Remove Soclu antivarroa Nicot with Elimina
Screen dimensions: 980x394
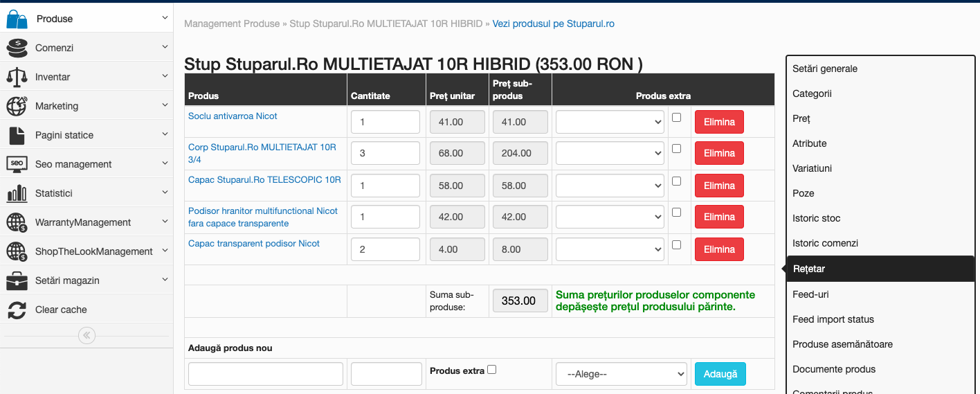click(719, 122)
